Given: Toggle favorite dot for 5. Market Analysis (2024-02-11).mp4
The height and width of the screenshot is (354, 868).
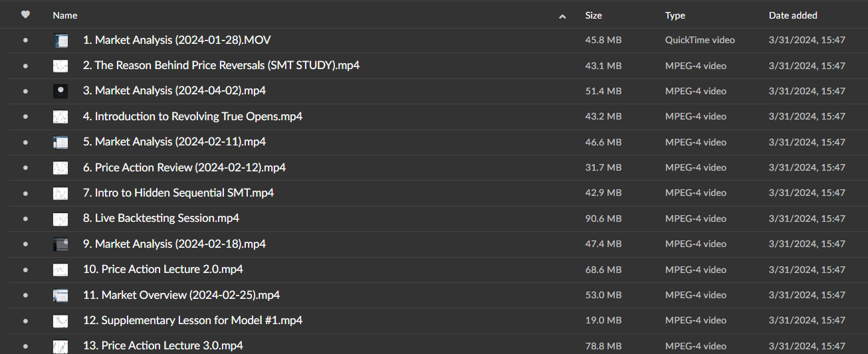Looking at the screenshot, I should [25, 142].
